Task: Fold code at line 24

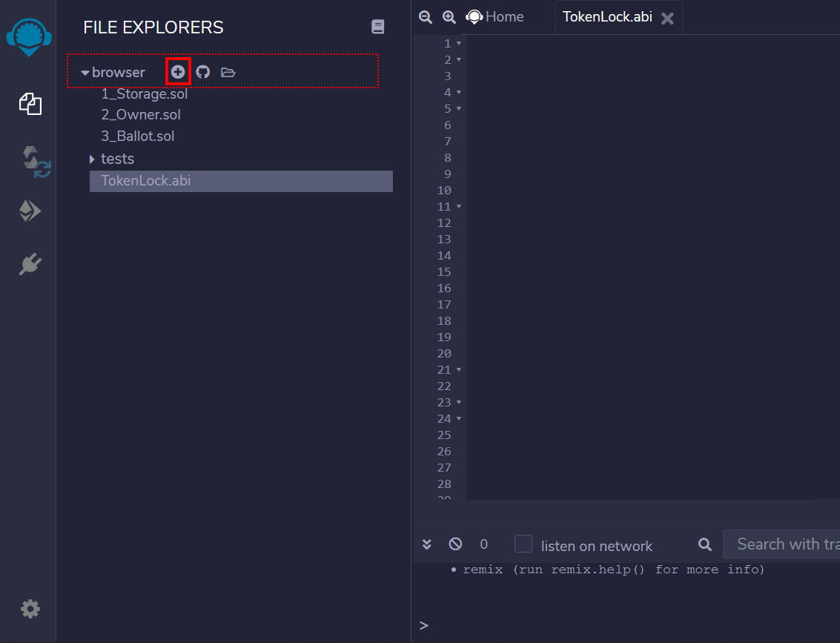Action: click(x=459, y=418)
